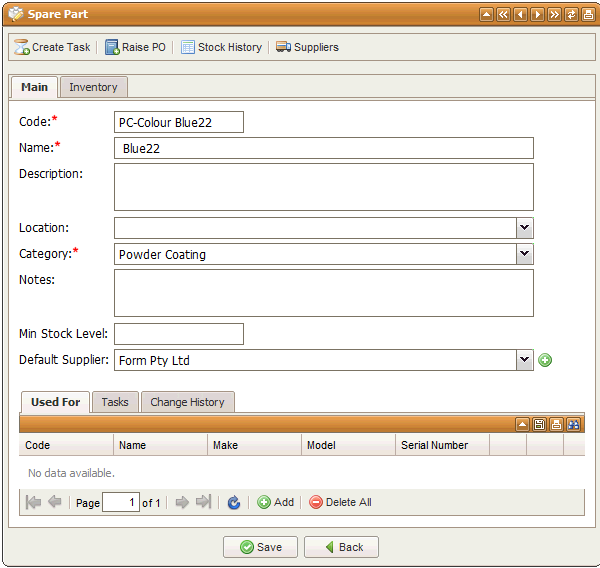Click the print icon in the title bar
The image size is (600, 568).
588,15
